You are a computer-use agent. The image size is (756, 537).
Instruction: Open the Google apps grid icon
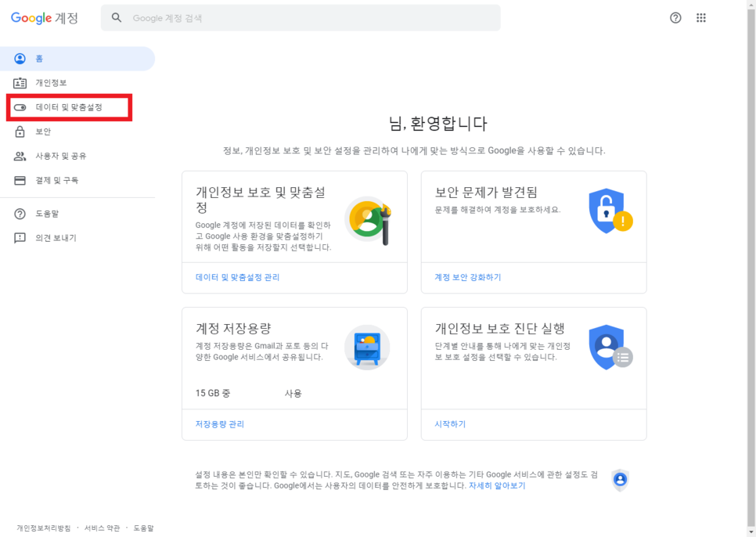(x=701, y=18)
